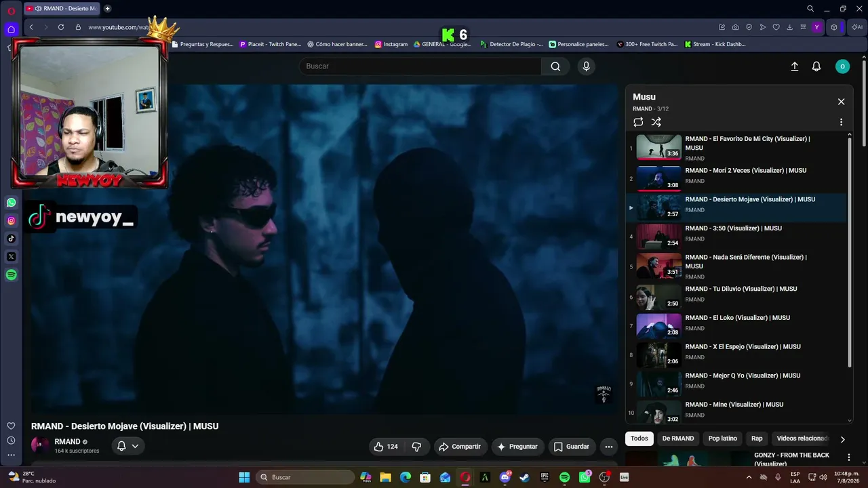Open Opera AI assistant button
Screen dimensions: 868x488
857,27
